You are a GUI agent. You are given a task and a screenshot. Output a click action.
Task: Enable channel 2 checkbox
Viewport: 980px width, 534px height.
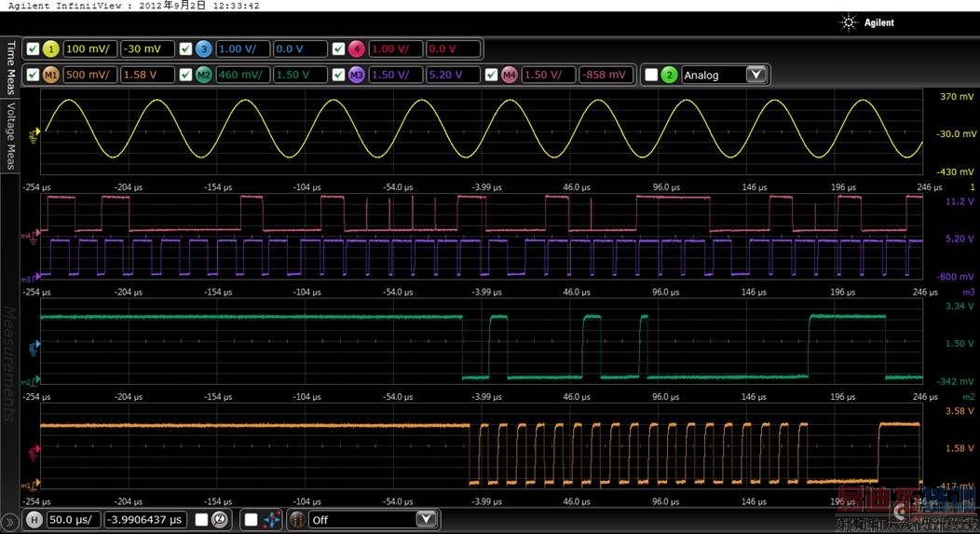pyautogui.click(x=651, y=75)
